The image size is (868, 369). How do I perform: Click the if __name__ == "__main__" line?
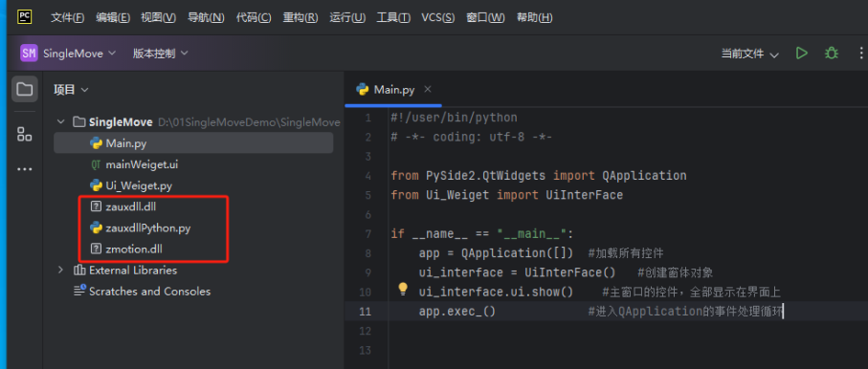482,234
